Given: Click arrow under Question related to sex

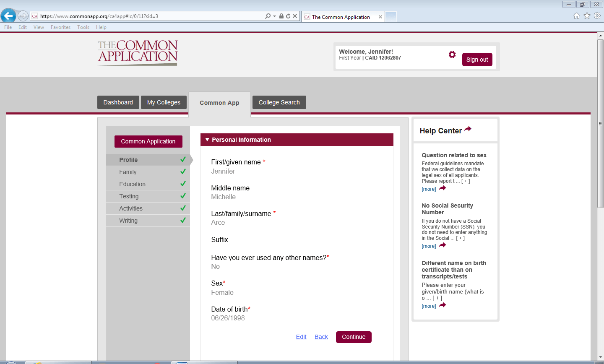Looking at the screenshot, I should coord(443,188).
